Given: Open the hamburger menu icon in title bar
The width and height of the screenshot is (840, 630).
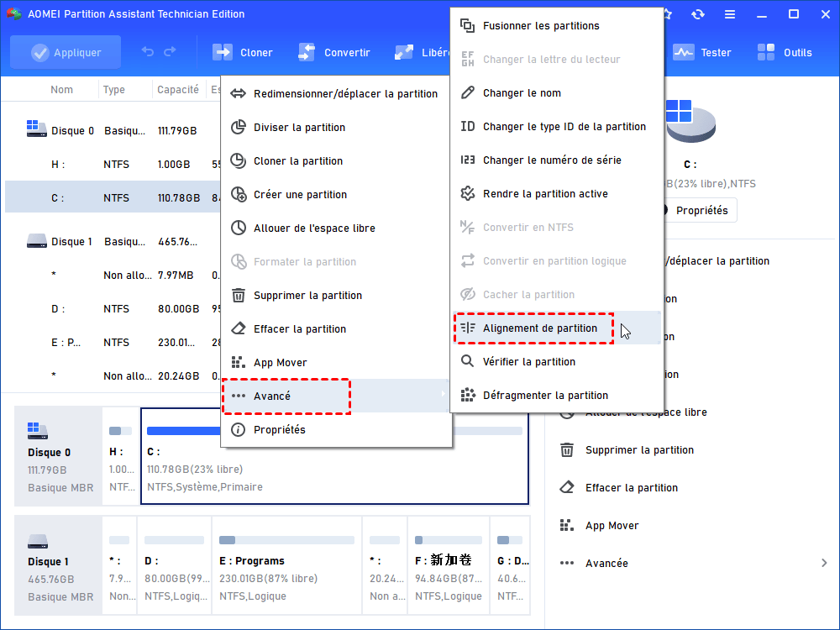Looking at the screenshot, I should tap(730, 14).
